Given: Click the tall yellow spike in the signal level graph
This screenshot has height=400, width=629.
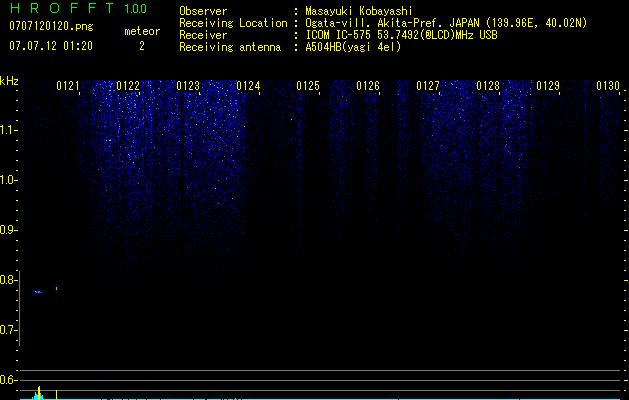Looking at the screenshot, I should coord(39,392).
